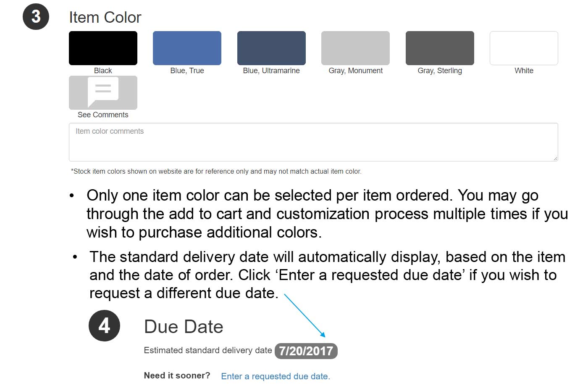Screen dimensions: 588x386
Task: Choose the Blue, True color swatch
Action: coord(187,48)
